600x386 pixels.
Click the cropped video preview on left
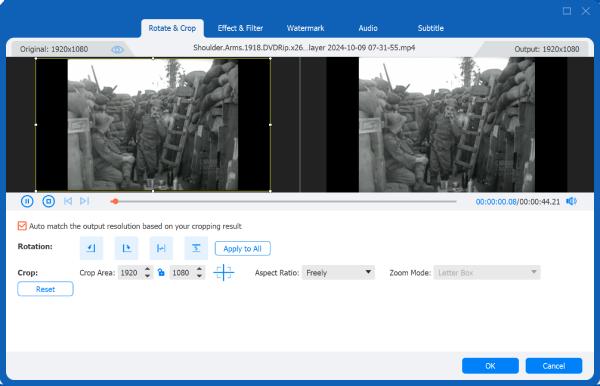(x=153, y=125)
